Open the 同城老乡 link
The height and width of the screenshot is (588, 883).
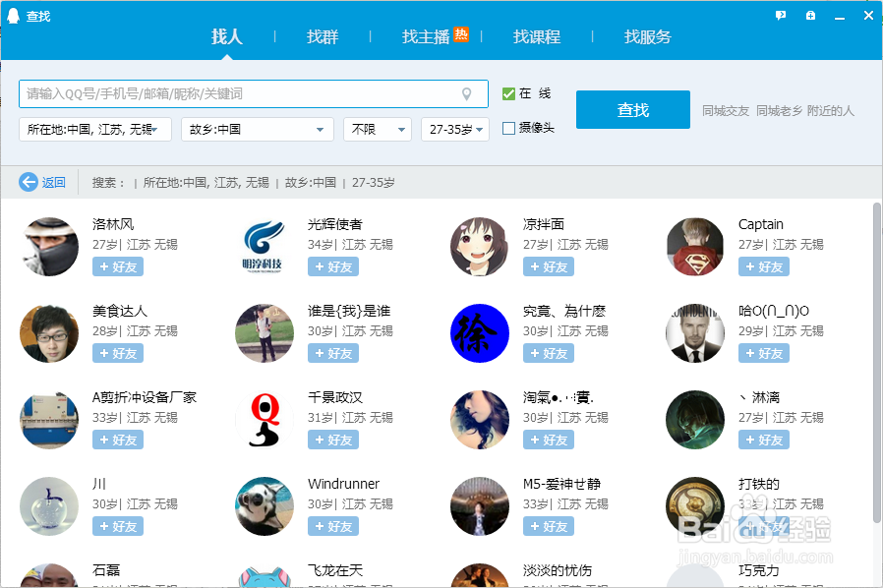(779, 111)
